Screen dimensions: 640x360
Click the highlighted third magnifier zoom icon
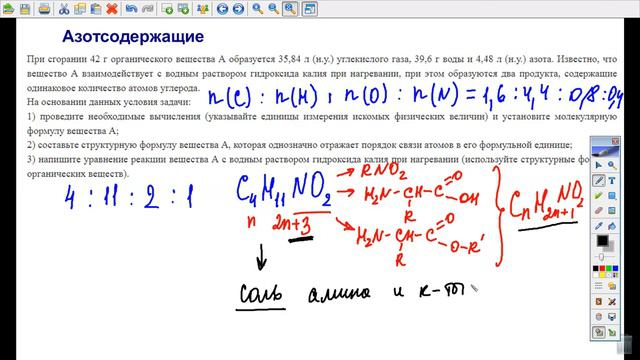coord(290,9)
